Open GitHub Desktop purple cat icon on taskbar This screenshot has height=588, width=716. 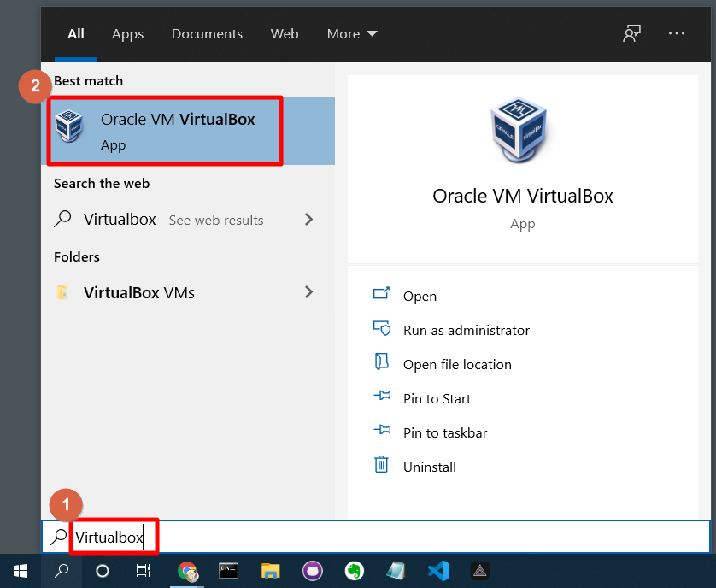(313, 571)
